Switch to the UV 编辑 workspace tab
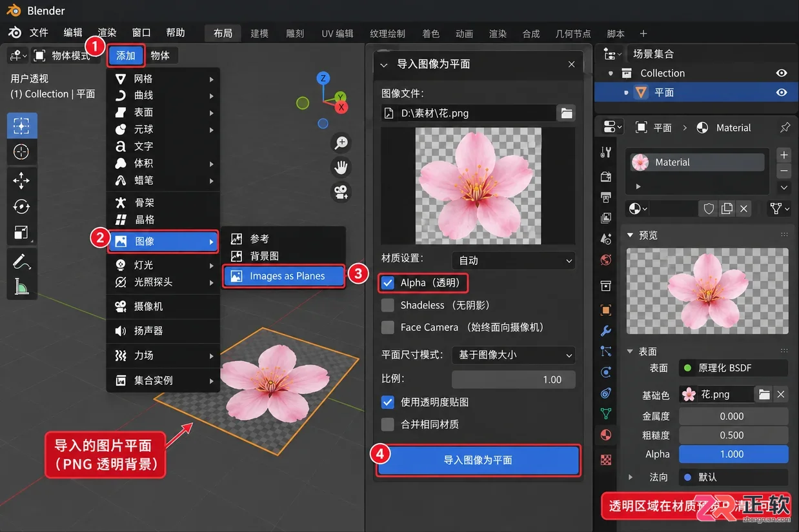The image size is (799, 532). tap(338, 34)
